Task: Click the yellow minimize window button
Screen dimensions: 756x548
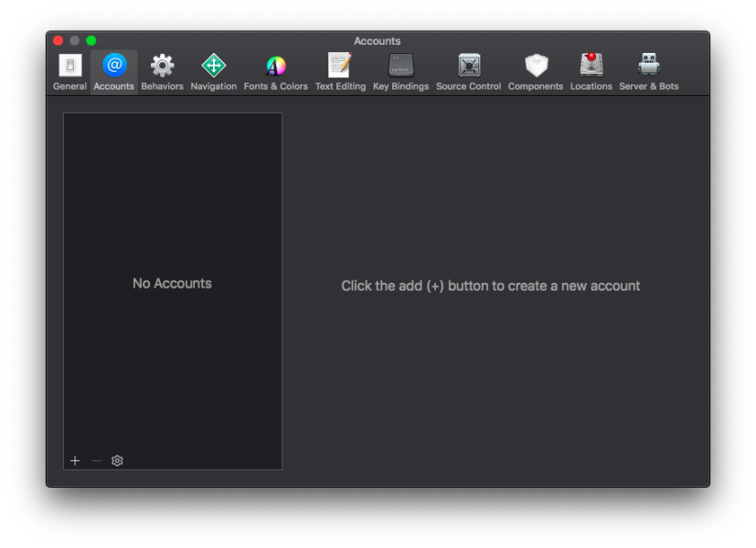Action: 75,41
